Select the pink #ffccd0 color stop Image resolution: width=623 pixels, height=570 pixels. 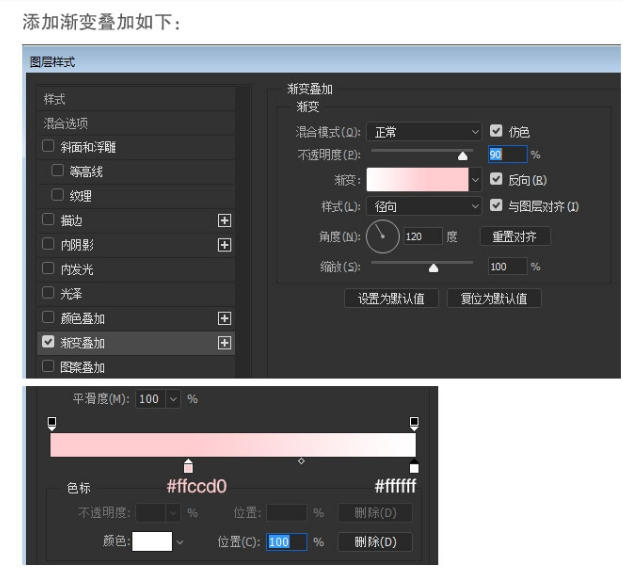point(189,466)
